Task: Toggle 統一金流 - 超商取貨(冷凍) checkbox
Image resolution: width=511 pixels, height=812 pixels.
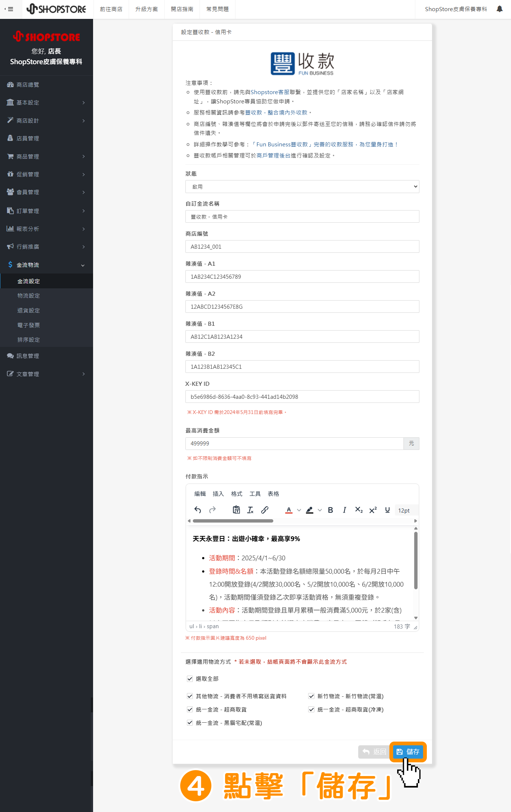Action: point(311,709)
